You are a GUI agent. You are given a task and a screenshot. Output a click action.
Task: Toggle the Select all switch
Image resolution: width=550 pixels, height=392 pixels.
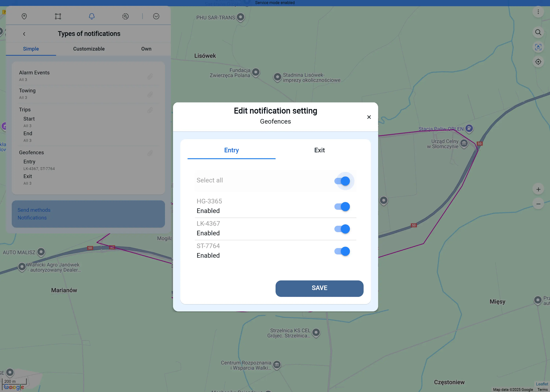coord(342,181)
